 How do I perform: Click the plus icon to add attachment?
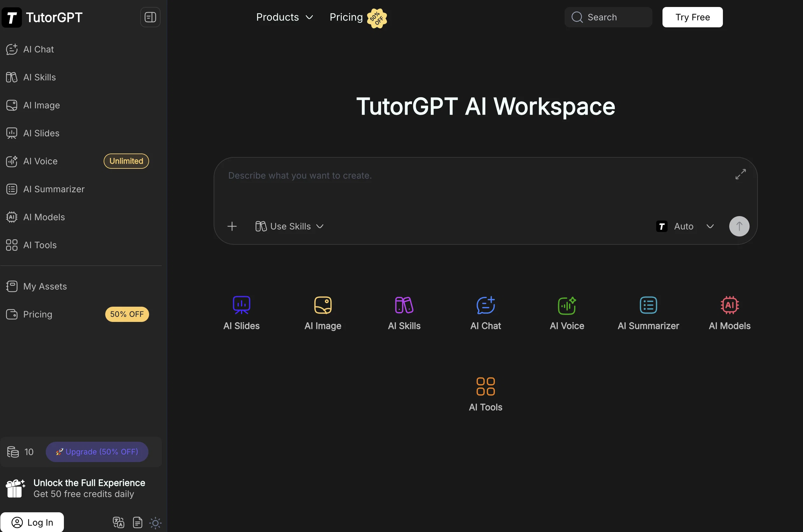232,226
